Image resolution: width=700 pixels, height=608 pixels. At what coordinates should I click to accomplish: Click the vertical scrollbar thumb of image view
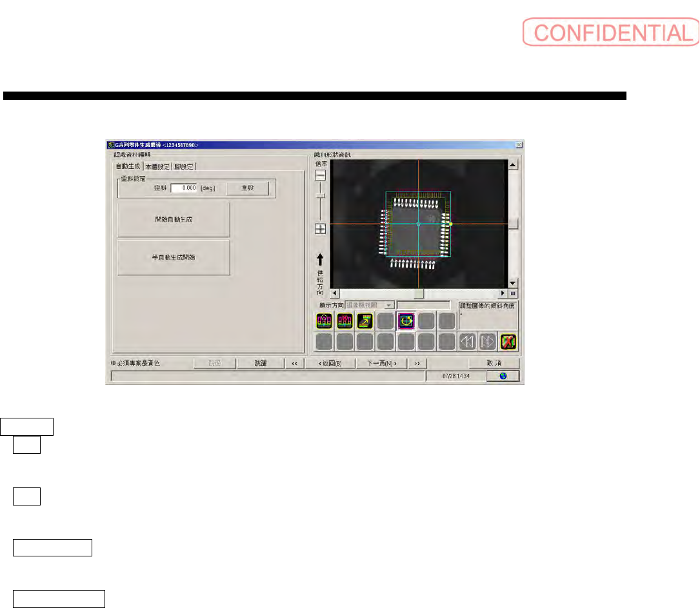[x=513, y=224]
